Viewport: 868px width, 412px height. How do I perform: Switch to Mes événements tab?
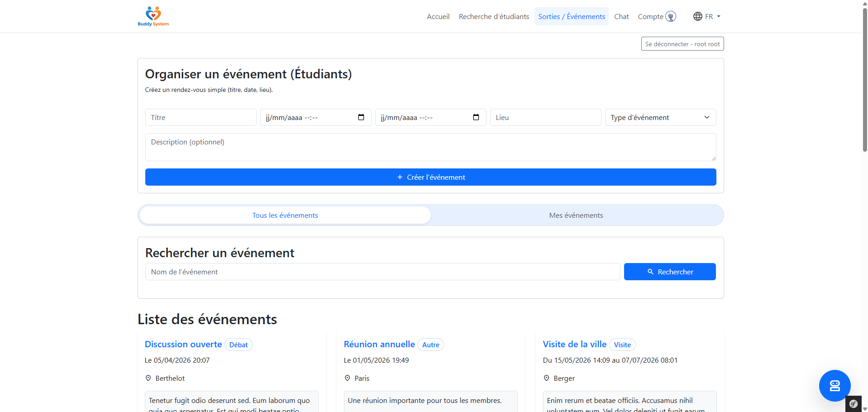(576, 216)
